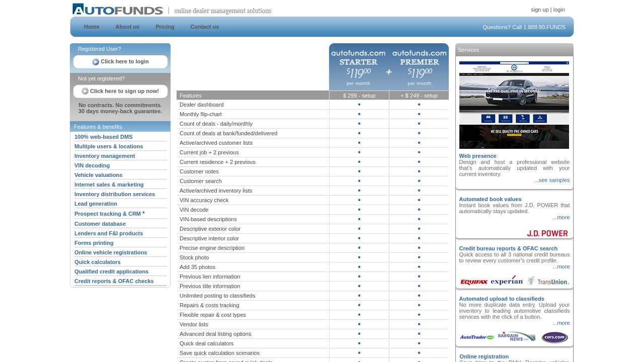Select the VIN accuracy check row

coord(312,200)
